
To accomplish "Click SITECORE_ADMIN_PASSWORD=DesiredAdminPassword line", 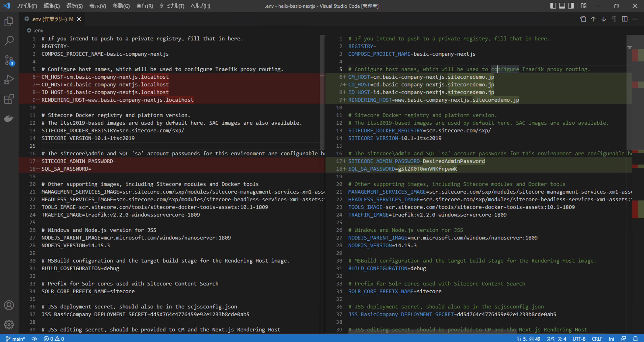I will point(417,161).
